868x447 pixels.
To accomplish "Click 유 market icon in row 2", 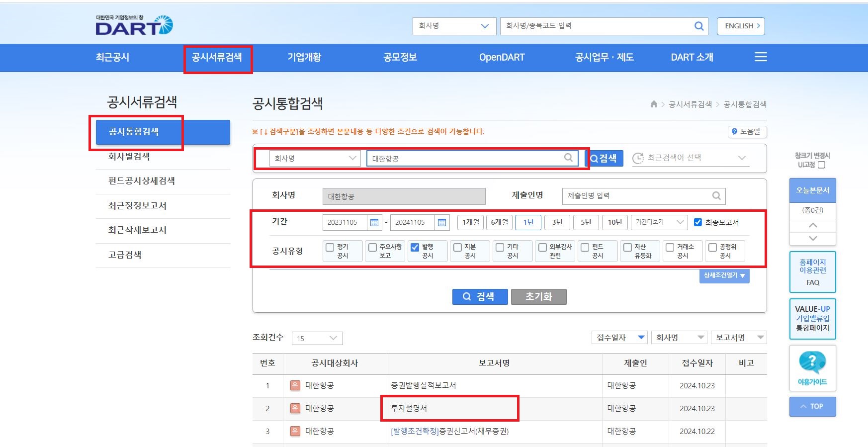I will [x=295, y=408].
